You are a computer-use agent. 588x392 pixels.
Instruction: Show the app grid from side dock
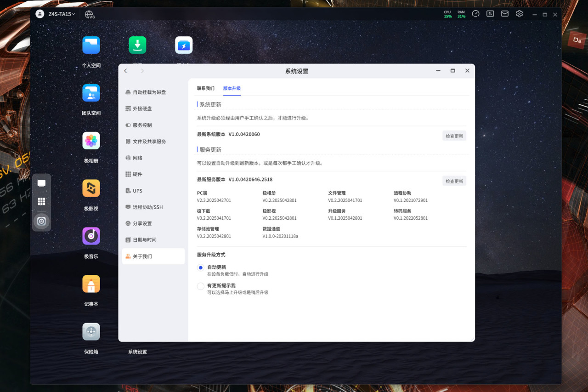pos(41,202)
